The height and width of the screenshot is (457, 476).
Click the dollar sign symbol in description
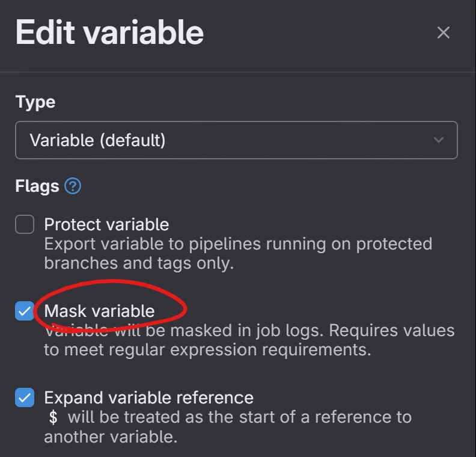point(53,417)
